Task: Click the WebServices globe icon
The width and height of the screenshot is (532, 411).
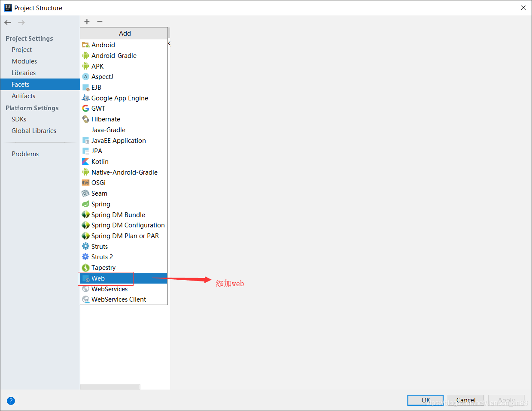Action: click(85, 289)
